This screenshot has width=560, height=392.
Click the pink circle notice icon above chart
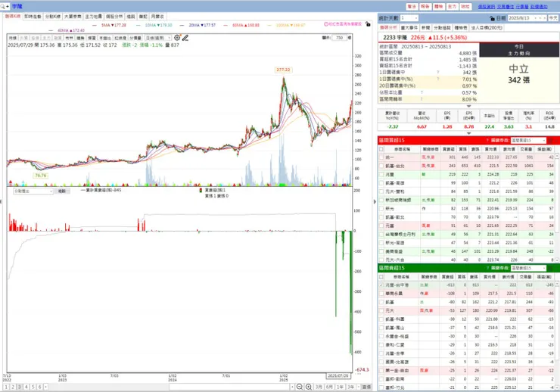pyautogui.click(x=325, y=24)
